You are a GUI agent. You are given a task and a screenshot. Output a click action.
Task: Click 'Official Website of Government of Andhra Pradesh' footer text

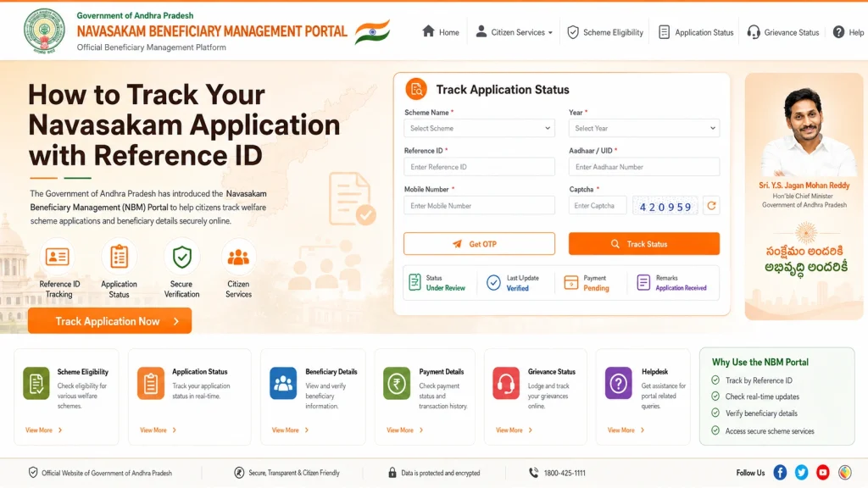click(107, 473)
